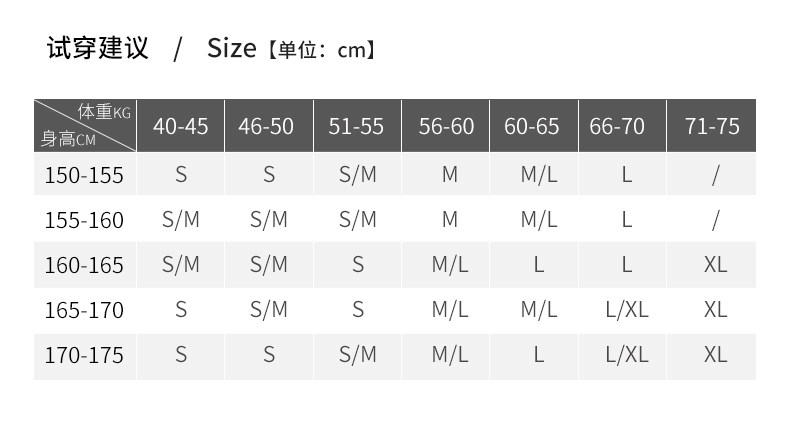Viewport: 790px width, 428px height.
Task: Click the 试穿建议 title text
Action: (x=97, y=48)
